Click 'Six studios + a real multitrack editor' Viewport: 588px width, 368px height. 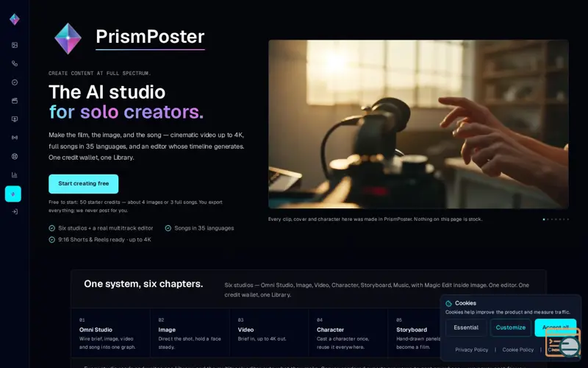point(105,228)
